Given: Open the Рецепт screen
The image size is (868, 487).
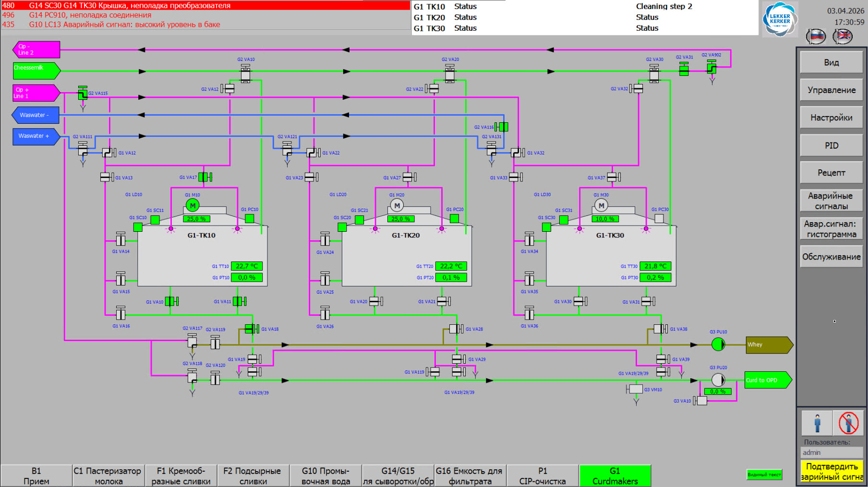Looking at the screenshot, I should pos(832,173).
